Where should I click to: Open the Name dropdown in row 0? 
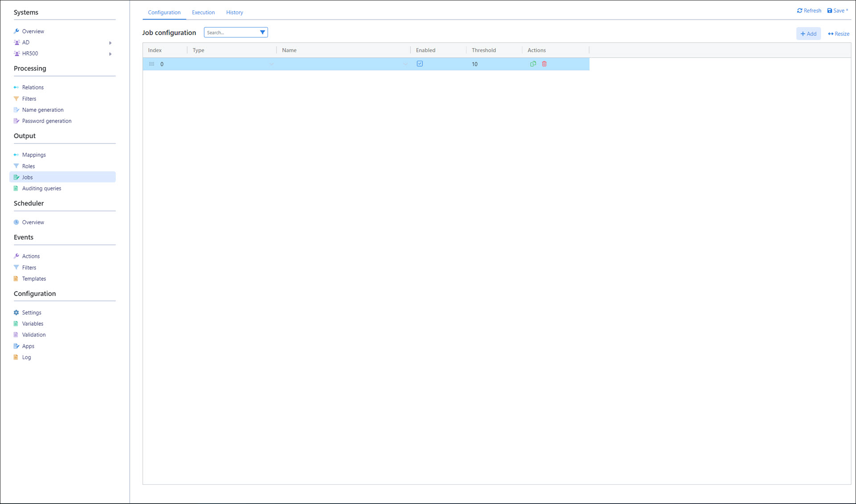[405, 64]
